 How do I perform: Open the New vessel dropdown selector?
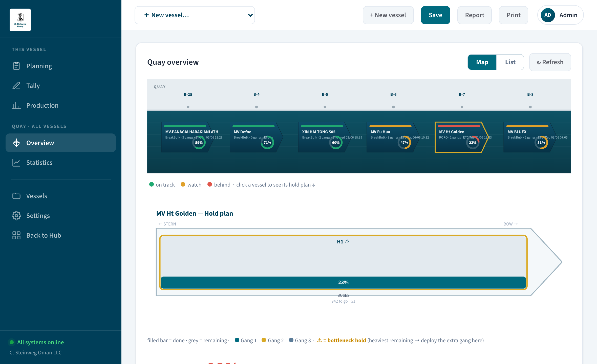pyautogui.click(x=195, y=15)
